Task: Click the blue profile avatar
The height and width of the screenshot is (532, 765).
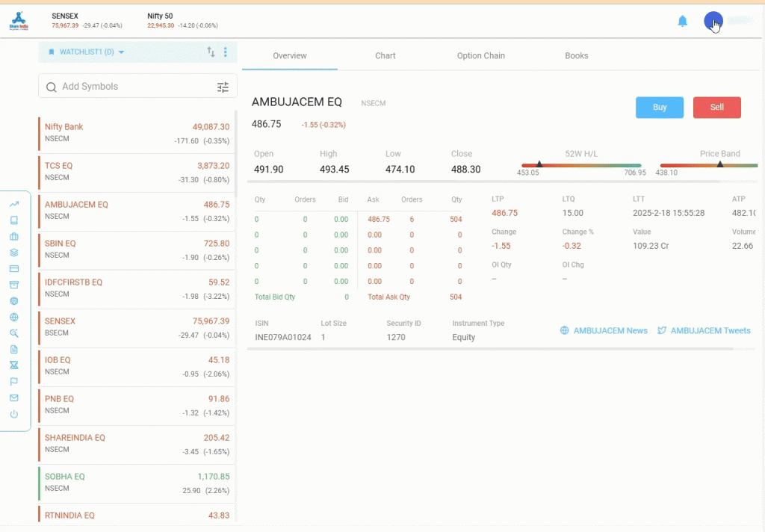Action: point(713,21)
